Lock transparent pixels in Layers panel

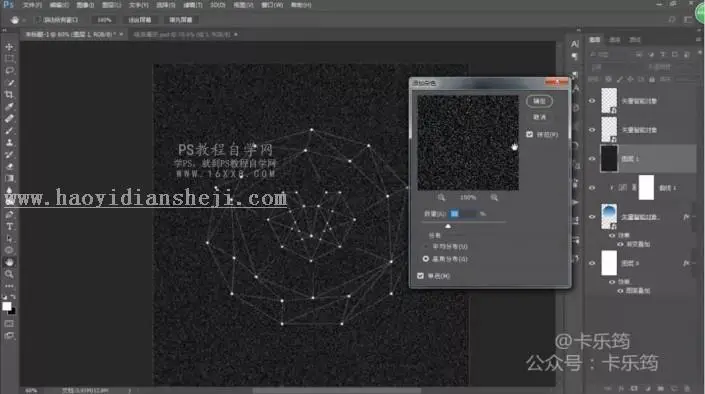[x=608, y=79]
